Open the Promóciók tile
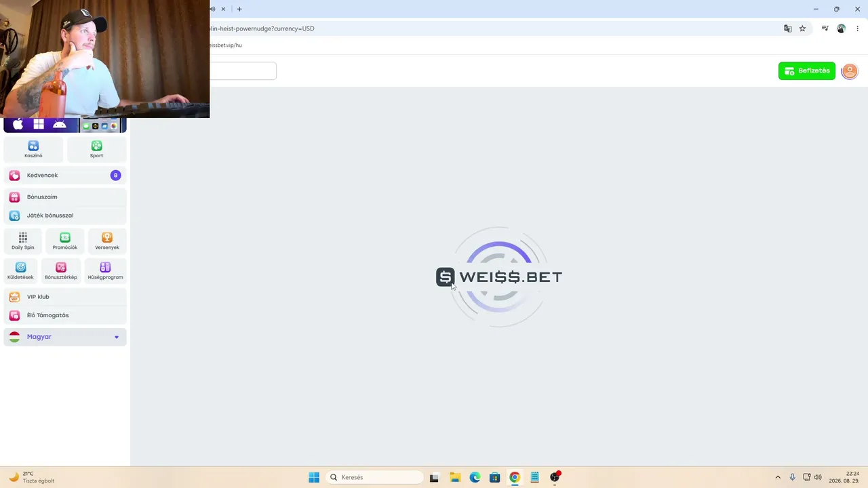 click(65, 241)
